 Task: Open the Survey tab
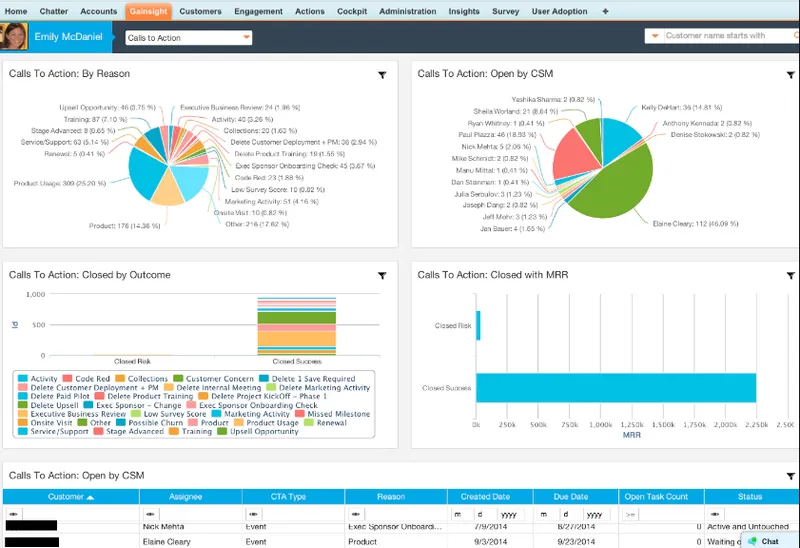(506, 11)
